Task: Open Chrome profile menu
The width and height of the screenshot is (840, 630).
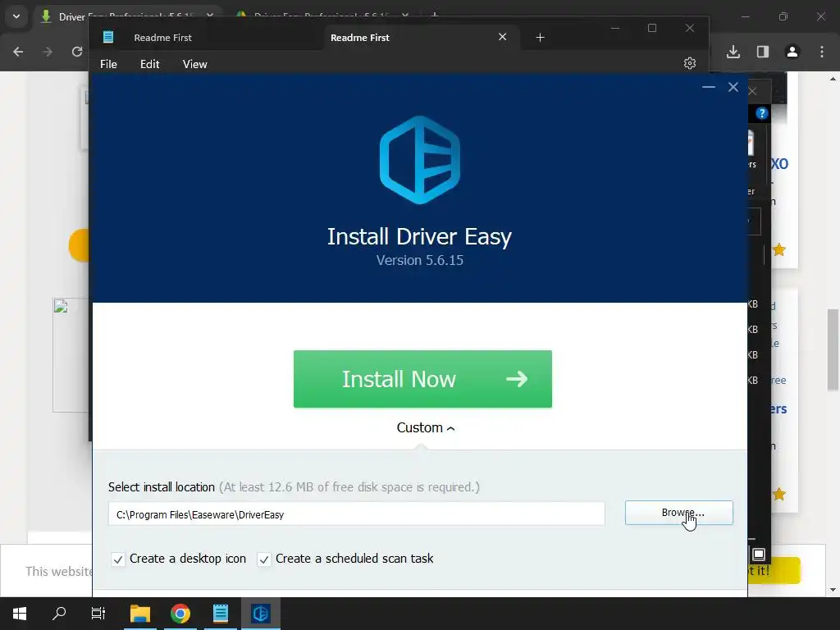Action: pos(792,52)
